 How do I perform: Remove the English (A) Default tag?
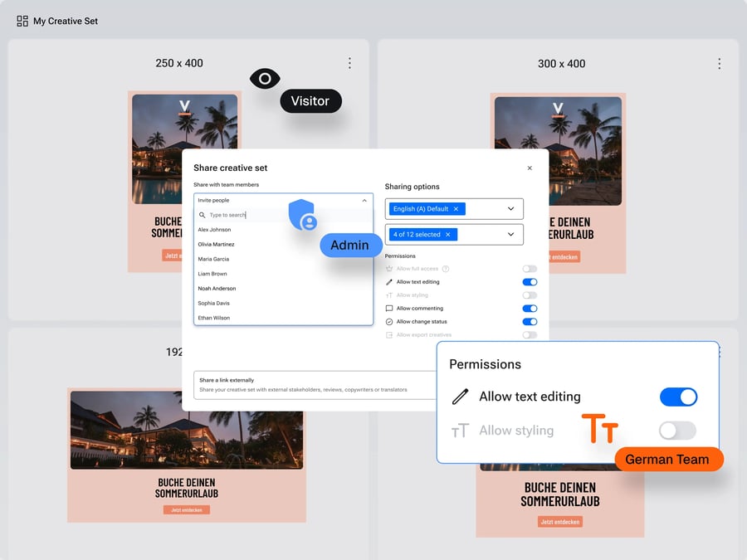[456, 209]
